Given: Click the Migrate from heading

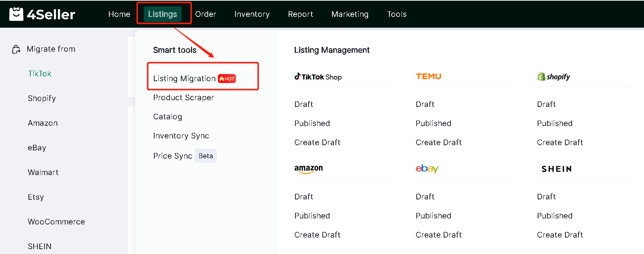Looking at the screenshot, I should [51, 49].
